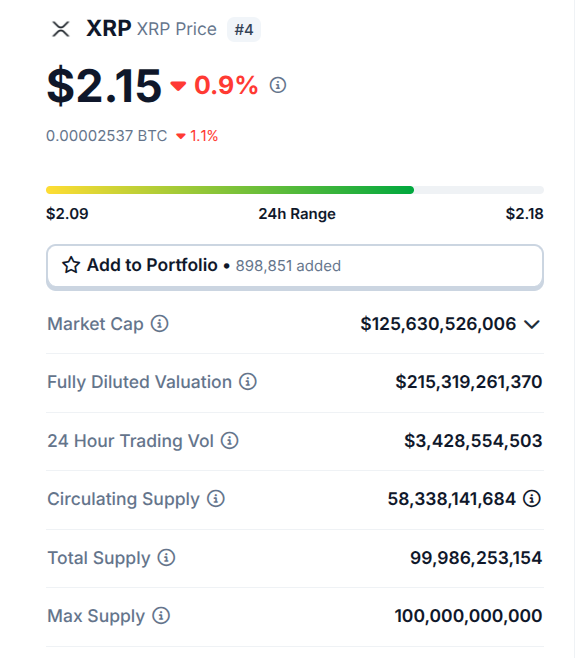Click the 0.00002537 BTC value

pyautogui.click(x=107, y=136)
